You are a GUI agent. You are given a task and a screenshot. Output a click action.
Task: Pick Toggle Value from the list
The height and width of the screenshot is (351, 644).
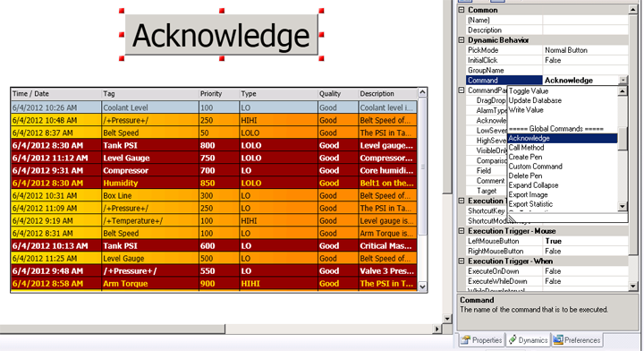point(529,90)
